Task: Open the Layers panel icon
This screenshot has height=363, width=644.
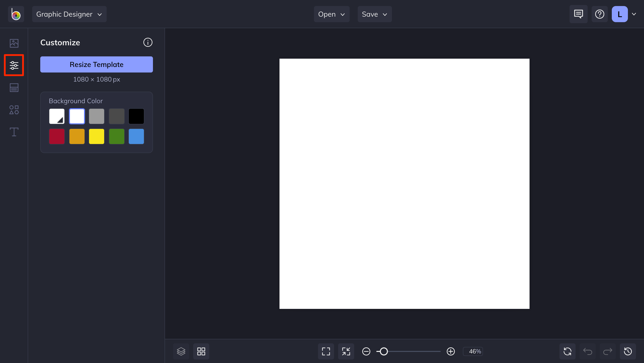Action: 181,351
